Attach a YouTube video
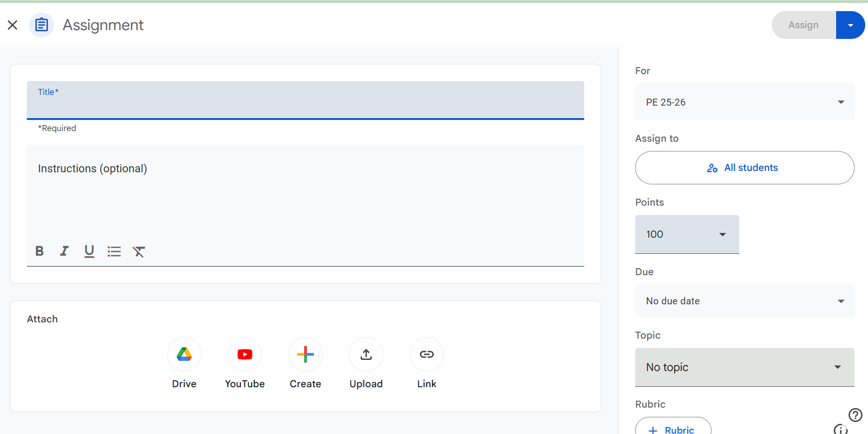Screen dimensions: 868x434 point(245,354)
